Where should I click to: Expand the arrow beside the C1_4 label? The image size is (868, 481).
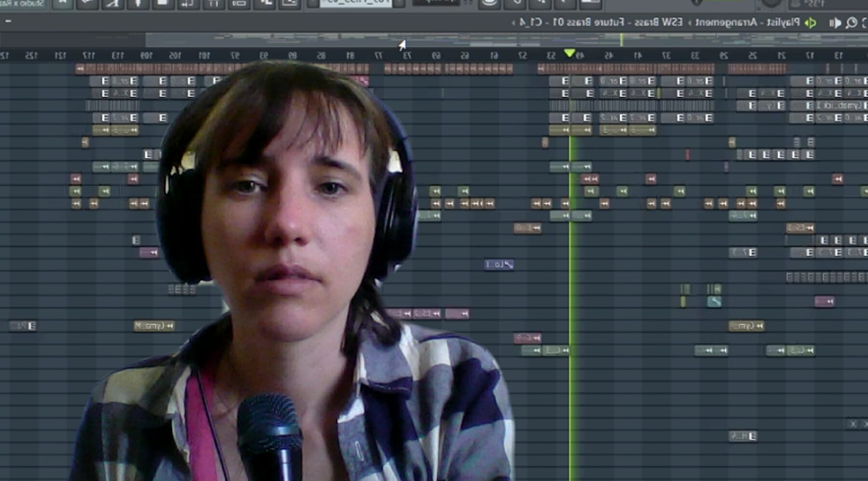coord(513,22)
